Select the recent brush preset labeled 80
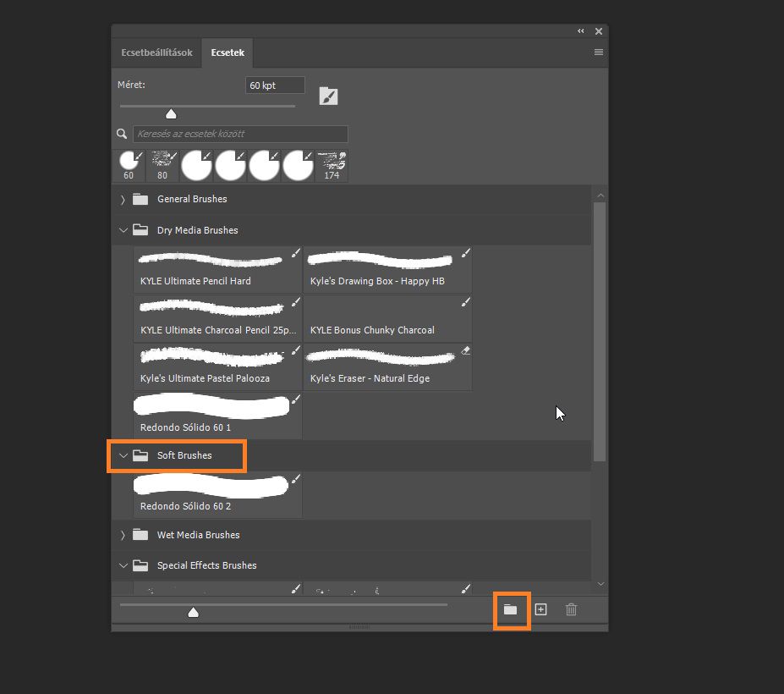The image size is (784, 694). click(x=162, y=166)
